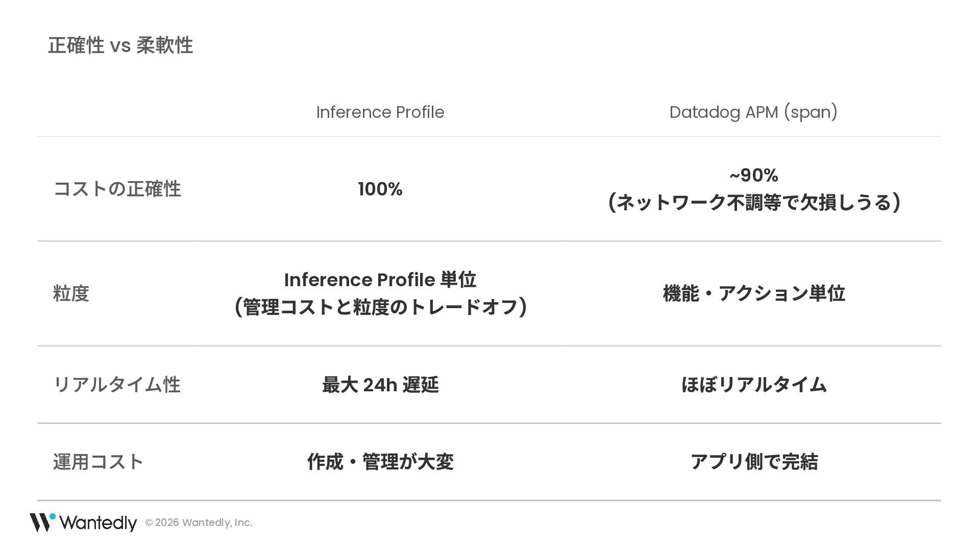Click the 100% accuracy value
980x551 pixels.
click(380, 189)
